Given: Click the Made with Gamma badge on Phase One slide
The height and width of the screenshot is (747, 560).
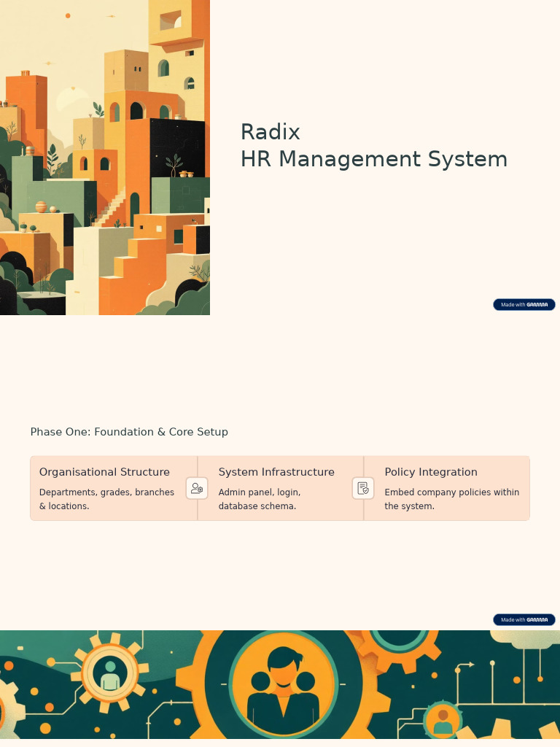Looking at the screenshot, I should coord(524,620).
